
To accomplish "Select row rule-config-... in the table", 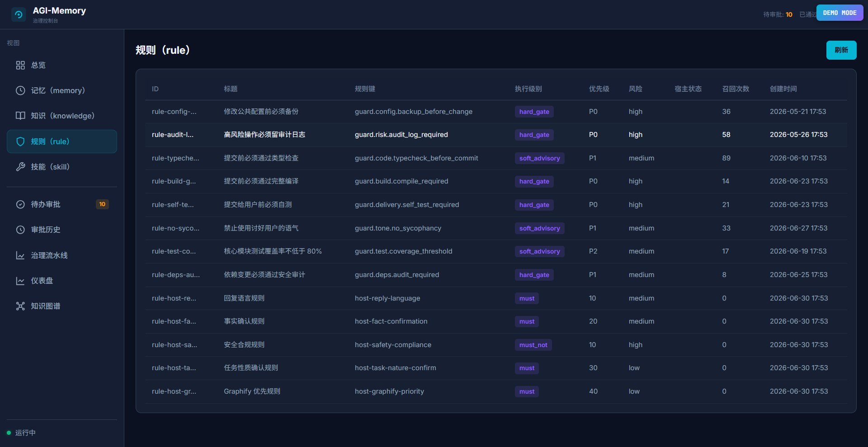I will point(496,112).
